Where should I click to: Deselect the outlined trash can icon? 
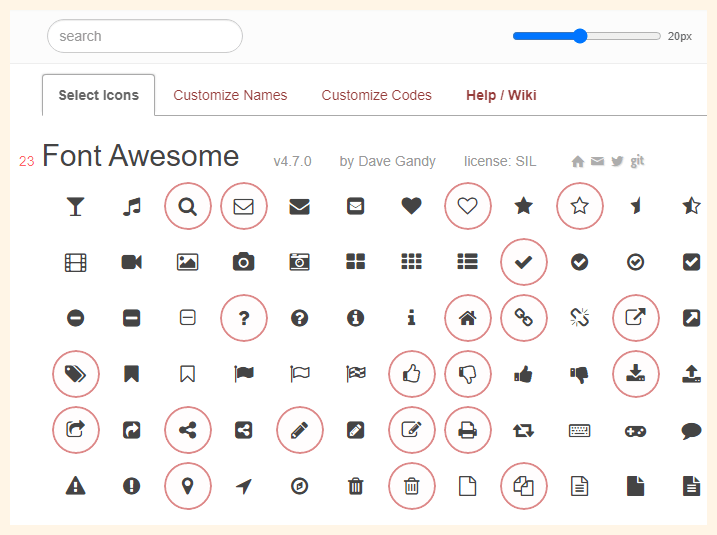click(x=412, y=486)
